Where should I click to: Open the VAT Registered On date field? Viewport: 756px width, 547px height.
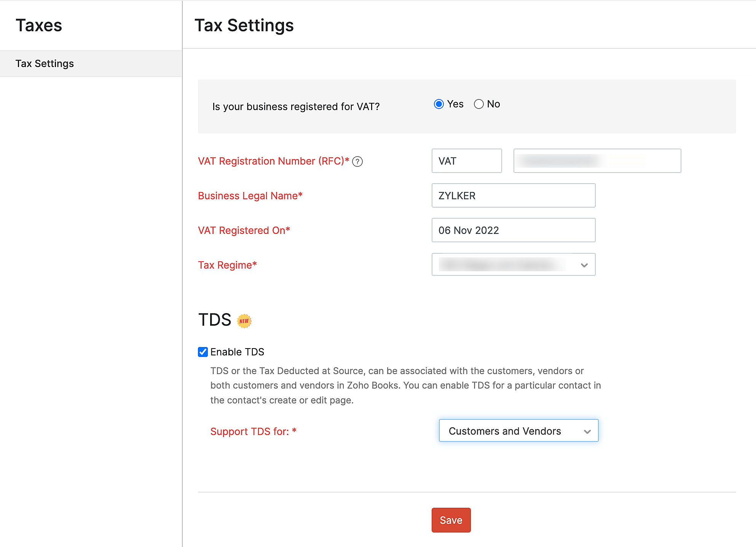513,230
